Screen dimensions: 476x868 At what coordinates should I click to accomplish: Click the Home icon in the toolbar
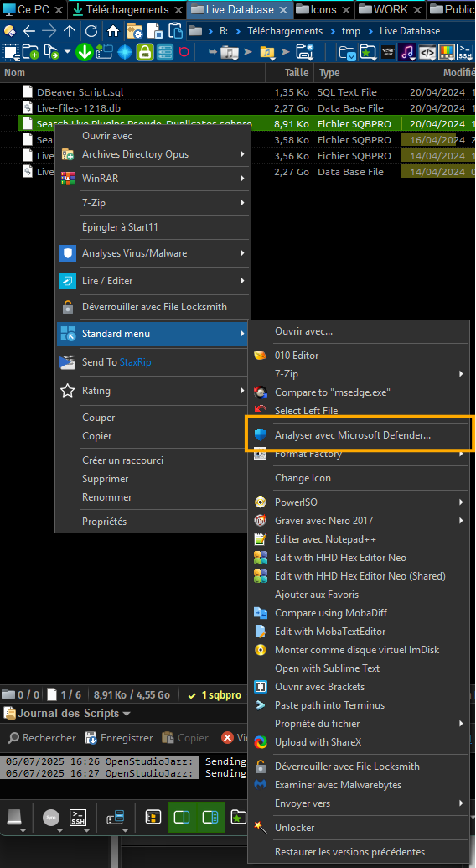point(113,31)
